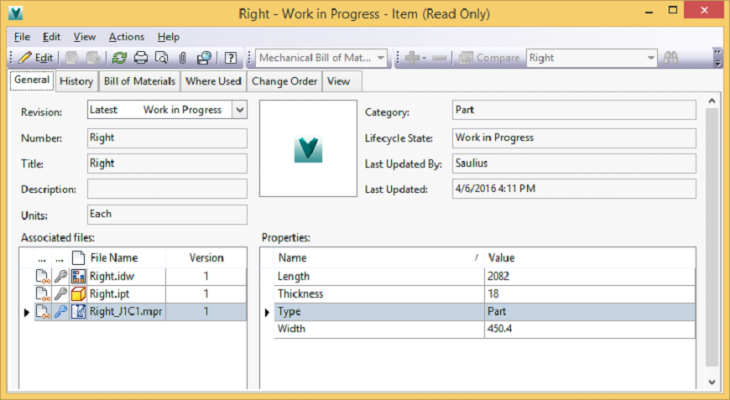Click the Last Updated By field Saulius
The width and height of the screenshot is (730, 400).
(574, 163)
